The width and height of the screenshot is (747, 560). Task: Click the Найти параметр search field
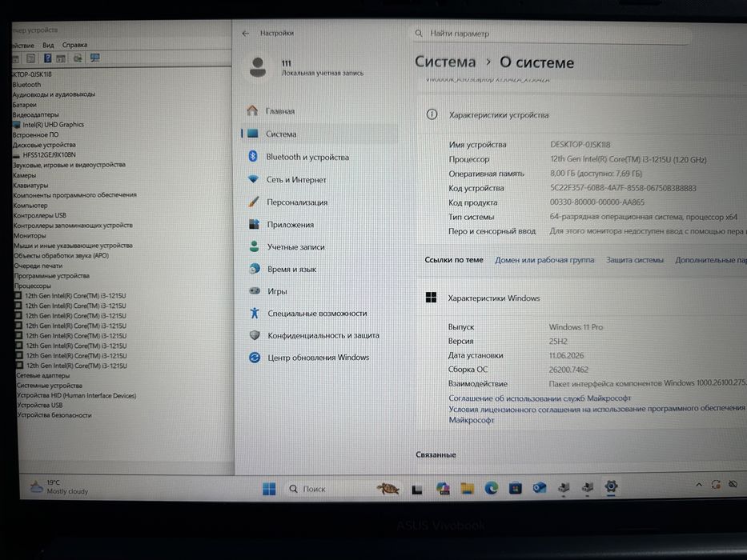coord(552,34)
